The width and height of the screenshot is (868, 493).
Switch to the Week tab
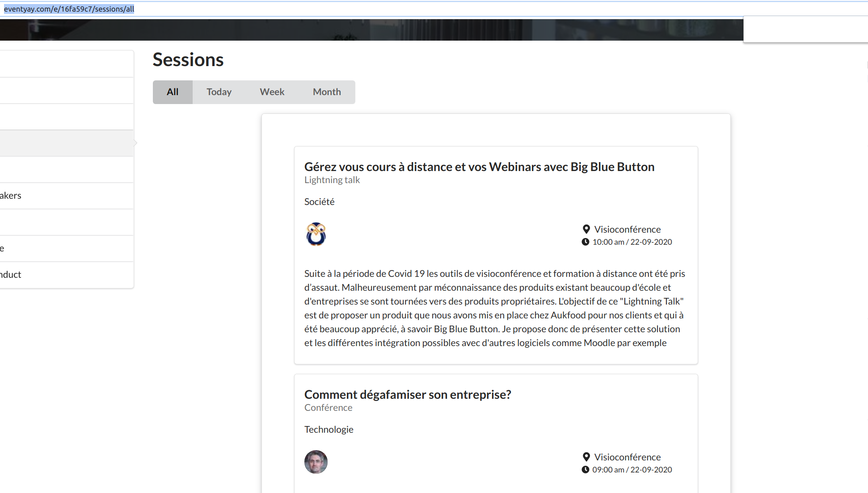[x=272, y=92]
